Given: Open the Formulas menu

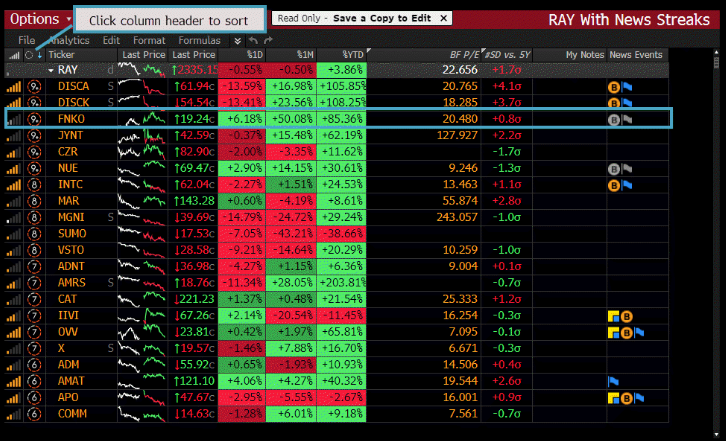Looking at the screenshot, I should (x=200, y=40).
